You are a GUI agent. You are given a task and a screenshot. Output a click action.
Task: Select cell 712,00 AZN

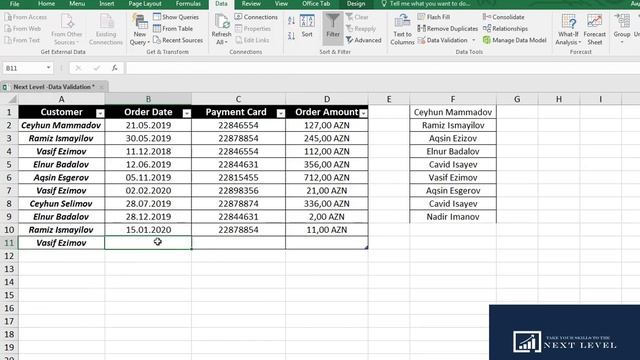327,178
